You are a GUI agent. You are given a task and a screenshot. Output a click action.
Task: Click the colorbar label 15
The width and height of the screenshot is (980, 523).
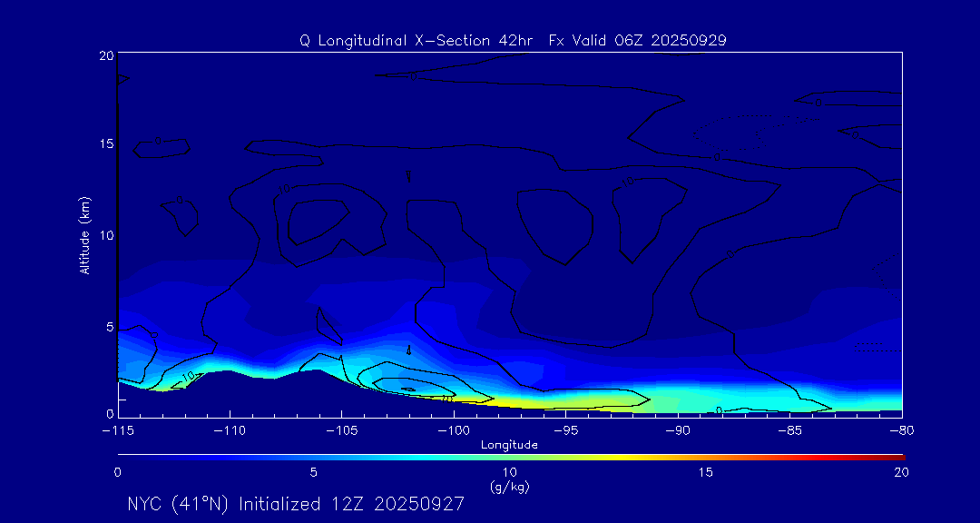click(705, 472)
